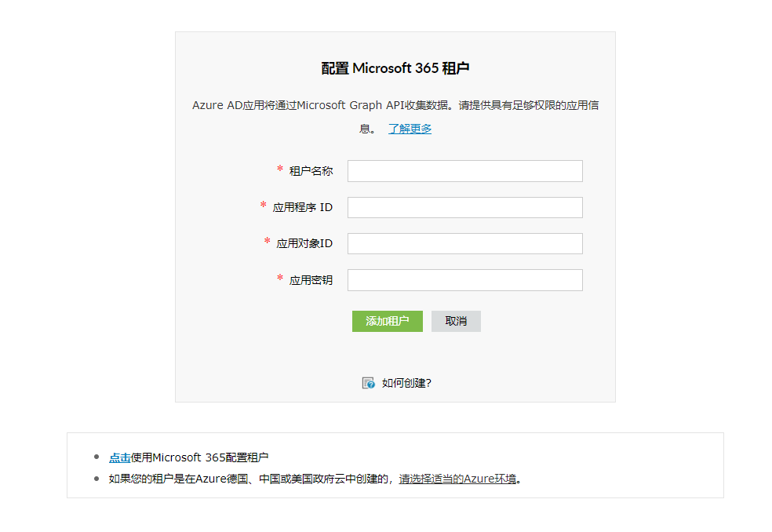Select the 应用对象ID text box
The image size is (772, 532).
click(464, 243)
